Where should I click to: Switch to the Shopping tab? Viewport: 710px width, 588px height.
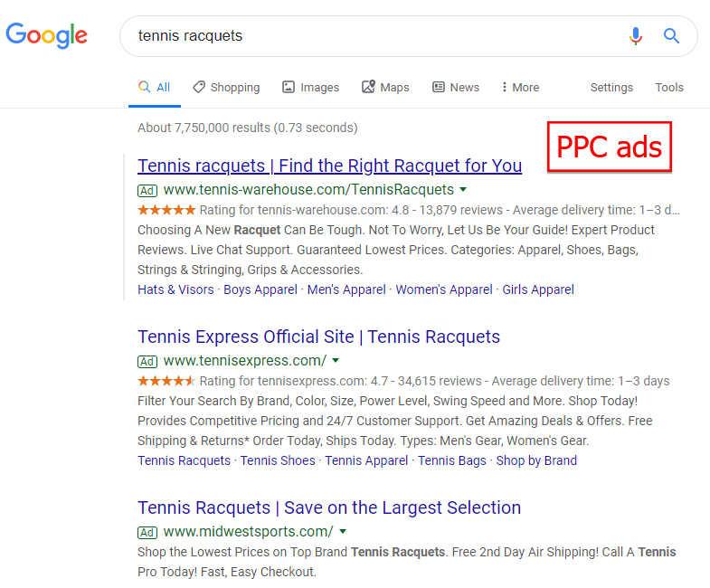point(226,87)
